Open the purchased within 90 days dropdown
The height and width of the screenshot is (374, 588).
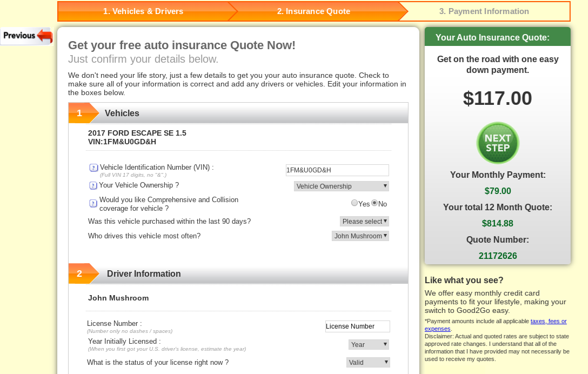[364, 222]
